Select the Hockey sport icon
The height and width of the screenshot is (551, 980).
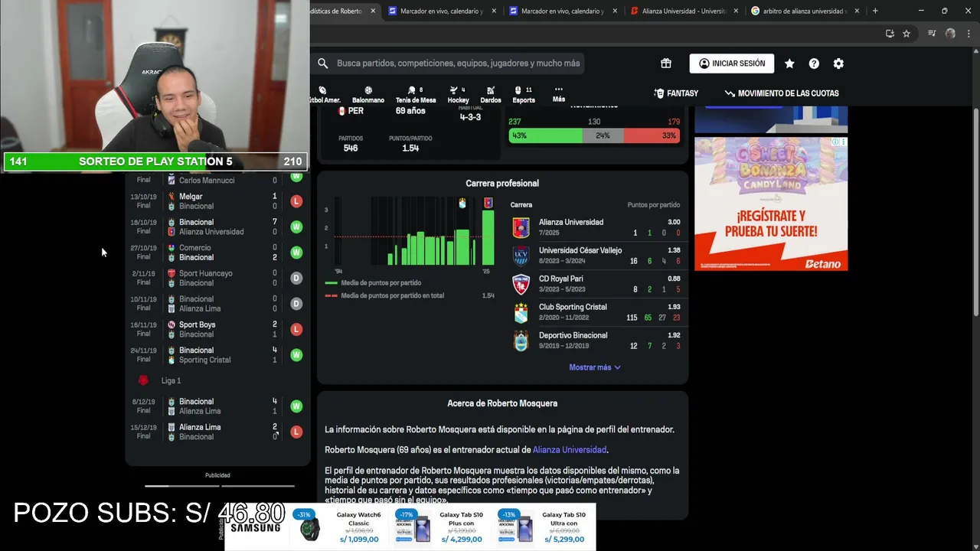click(458, 95)
